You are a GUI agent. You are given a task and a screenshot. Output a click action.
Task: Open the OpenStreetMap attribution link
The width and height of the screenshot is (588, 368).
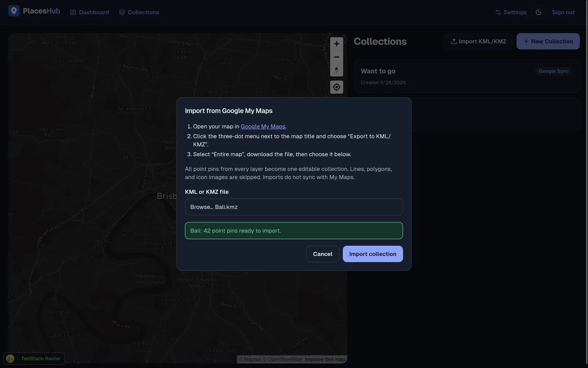pyautogui.click(x=283, y=359)
